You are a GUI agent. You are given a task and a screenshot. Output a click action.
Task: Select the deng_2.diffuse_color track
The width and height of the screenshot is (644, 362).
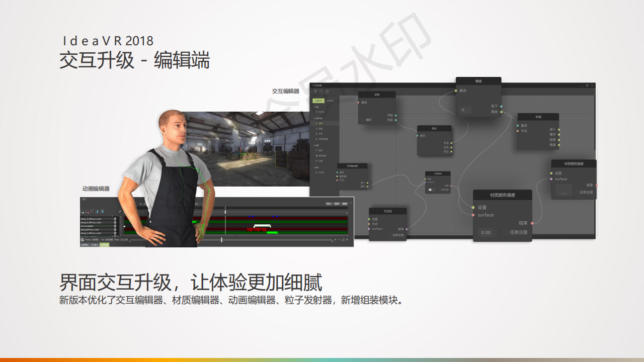point(97,233)
